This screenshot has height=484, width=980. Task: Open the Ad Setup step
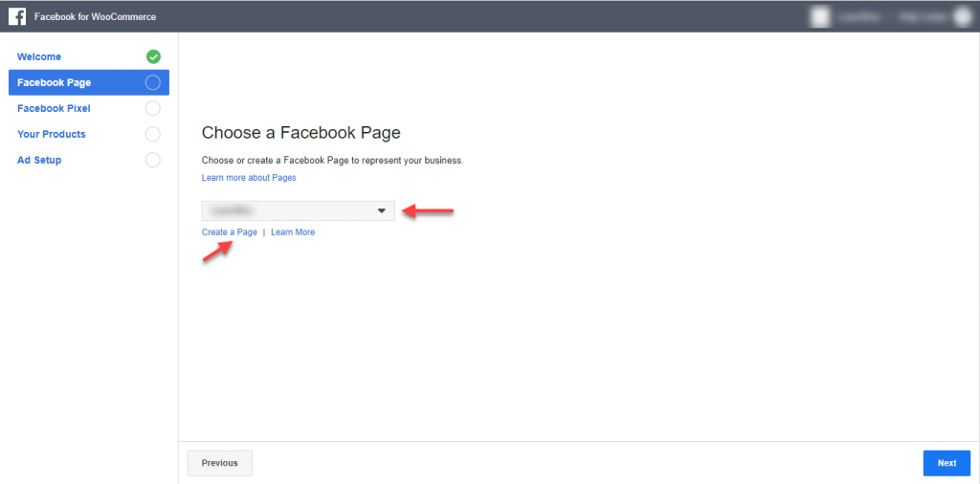point(39,160)
